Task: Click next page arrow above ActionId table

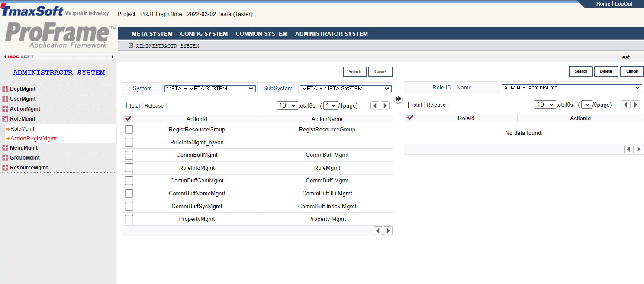Action: tap(385, 106)
